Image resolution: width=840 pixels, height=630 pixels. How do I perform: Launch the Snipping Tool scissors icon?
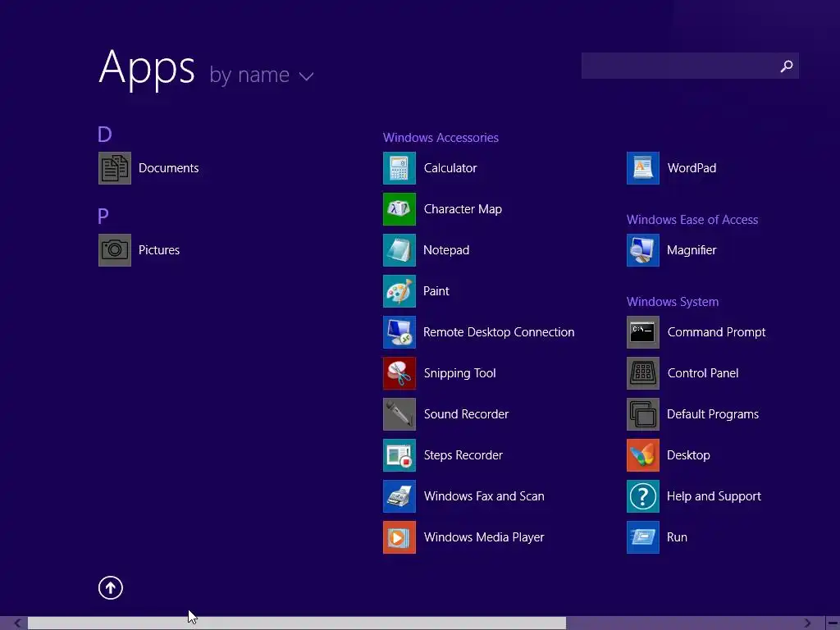[399, 373]
